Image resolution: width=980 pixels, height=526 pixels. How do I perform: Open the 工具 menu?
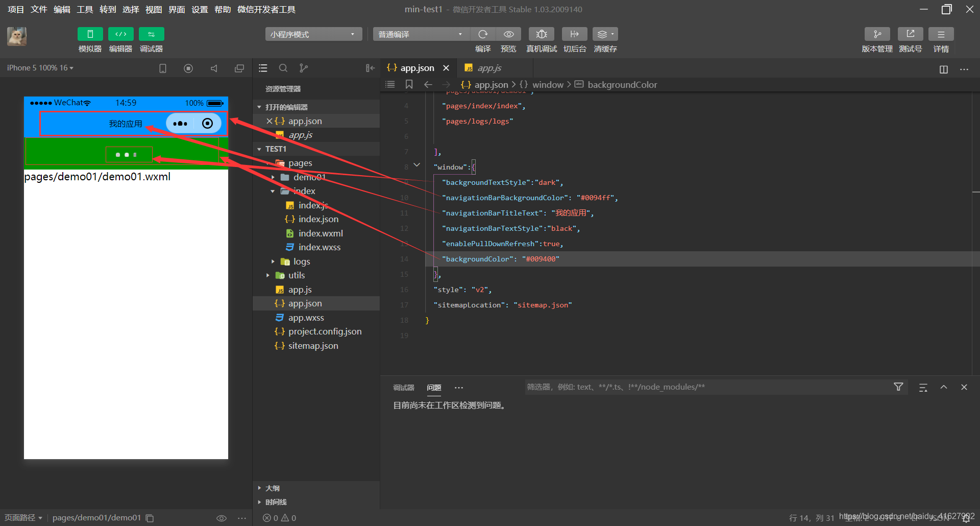tap(85, 9)
